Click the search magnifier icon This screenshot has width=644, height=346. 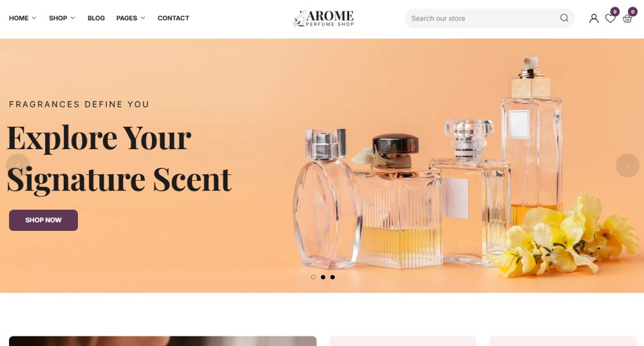564,18
